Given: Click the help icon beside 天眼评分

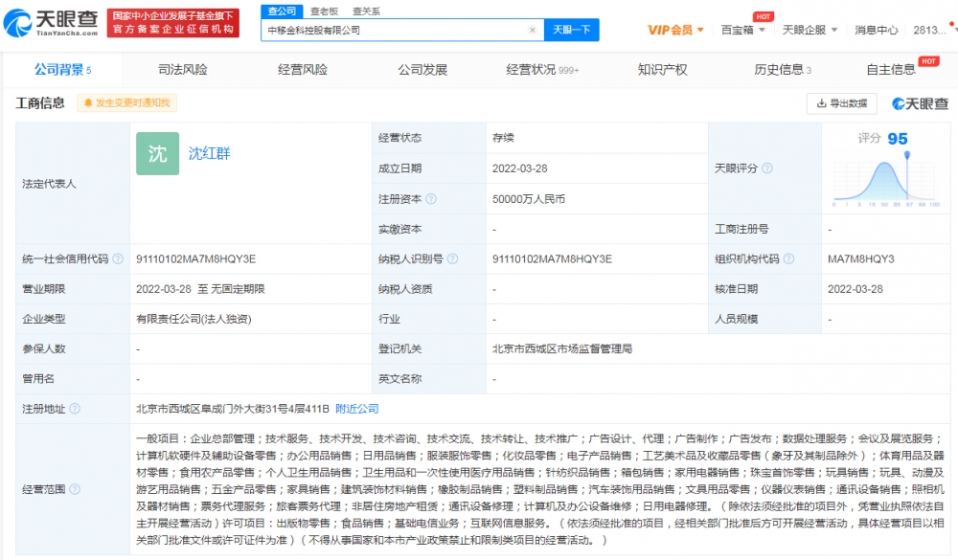Looking at the screenshot, I should click(767, 168).
